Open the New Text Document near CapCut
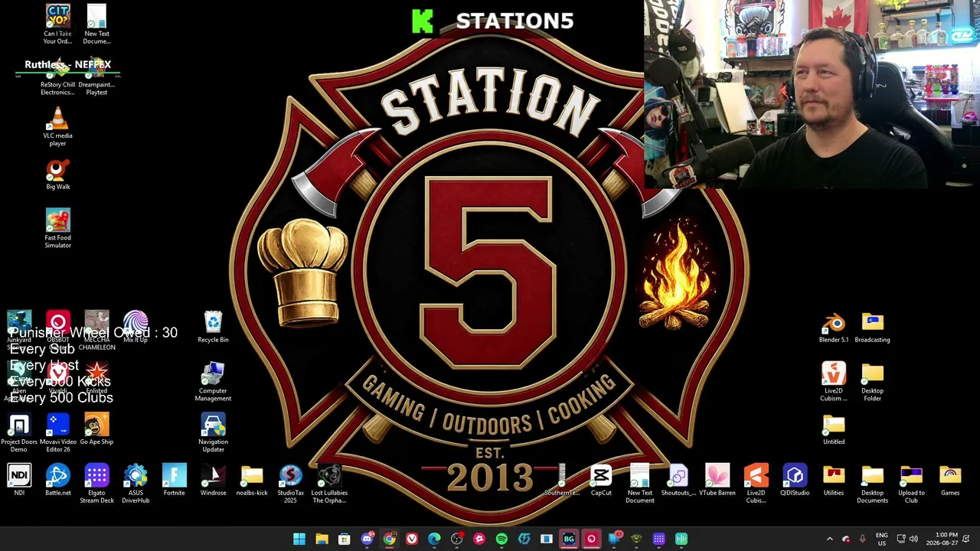The image size is (980, 551). 639,484
